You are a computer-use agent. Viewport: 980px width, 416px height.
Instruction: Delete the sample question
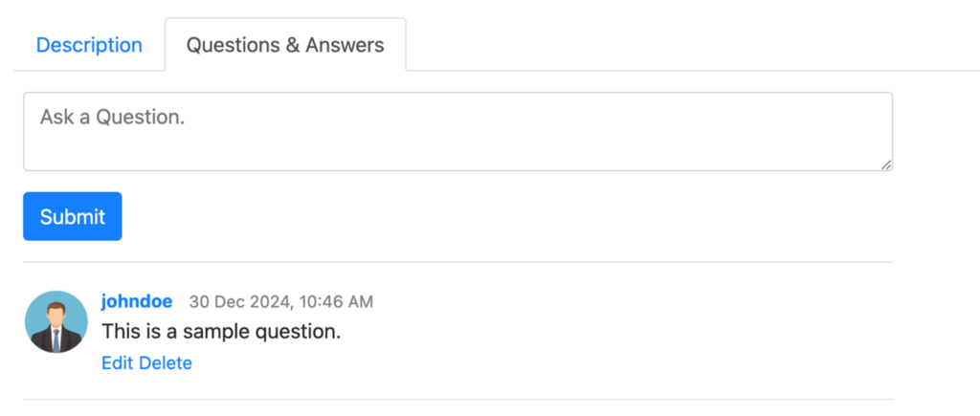[x=166, y=362]
